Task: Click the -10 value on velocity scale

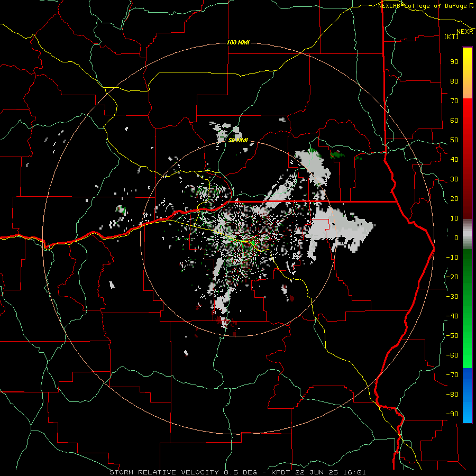Action: point(452,258)
